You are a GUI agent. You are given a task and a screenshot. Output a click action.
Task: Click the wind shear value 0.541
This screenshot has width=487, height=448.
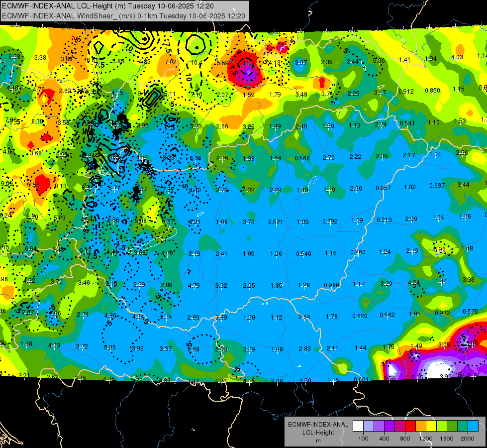click(x=407, y=123)
